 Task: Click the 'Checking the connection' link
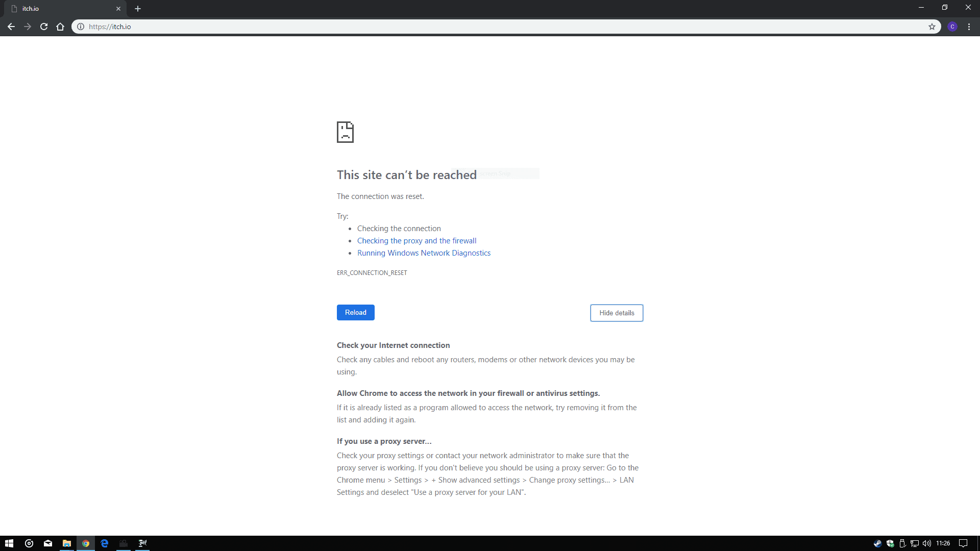(x=399, y=228)
